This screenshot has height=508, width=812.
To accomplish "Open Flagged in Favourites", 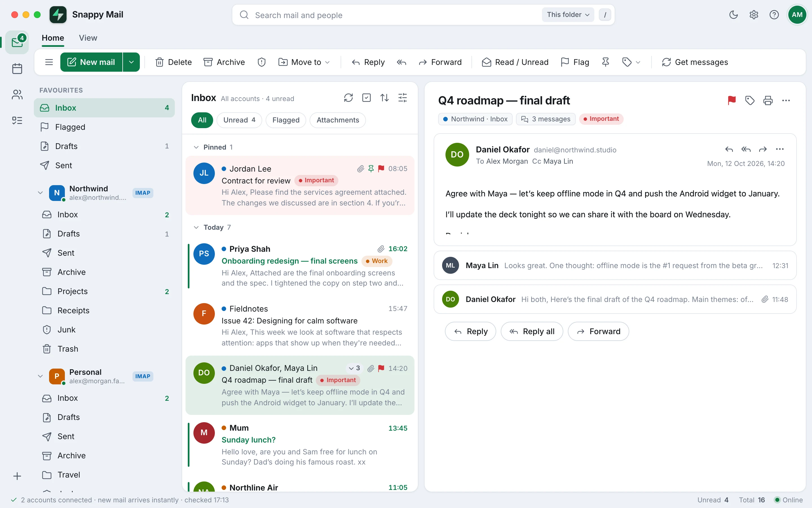I will pyautogui.click(x=104, y=127).
